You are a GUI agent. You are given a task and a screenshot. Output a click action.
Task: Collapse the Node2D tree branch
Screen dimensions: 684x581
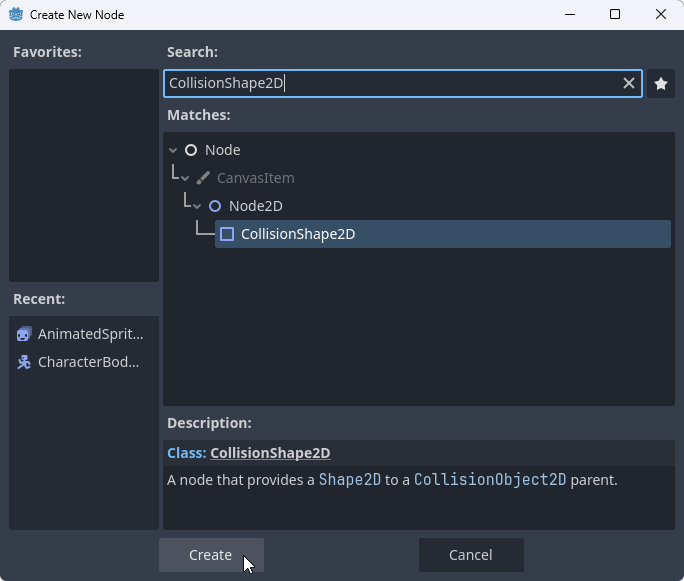[198, 206]
